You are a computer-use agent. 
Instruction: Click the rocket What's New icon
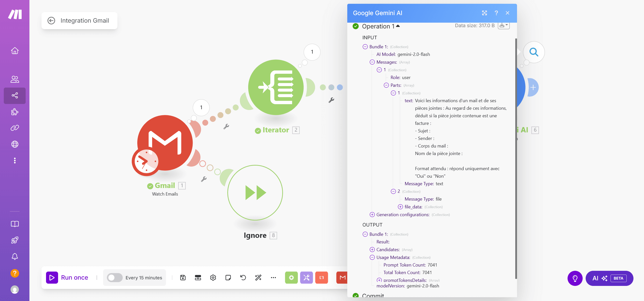coord(15,240)
